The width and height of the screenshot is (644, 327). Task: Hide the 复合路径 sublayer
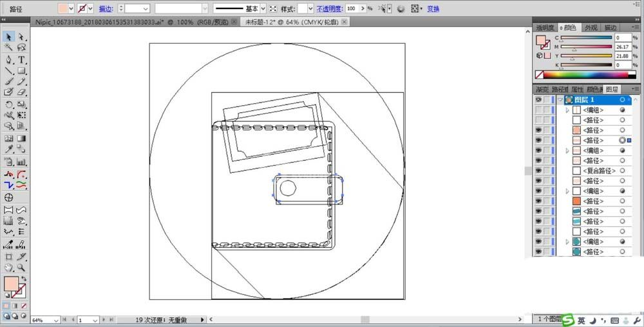(x=538, y=171)
